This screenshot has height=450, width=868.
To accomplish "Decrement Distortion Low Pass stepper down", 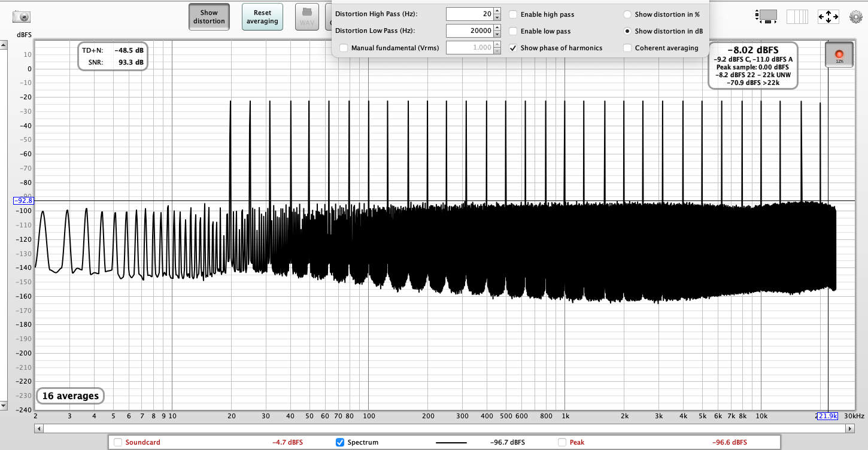I will point(497,34).
